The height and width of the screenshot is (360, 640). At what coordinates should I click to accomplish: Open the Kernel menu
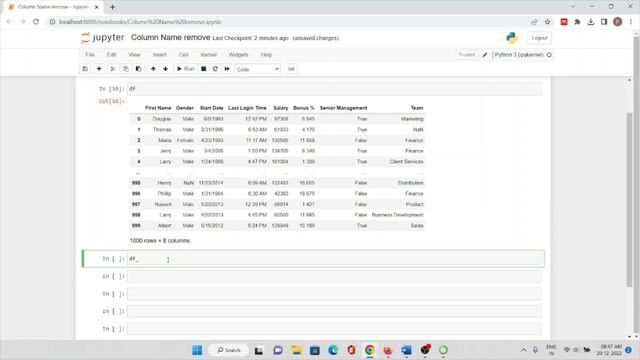coord(209,55)
